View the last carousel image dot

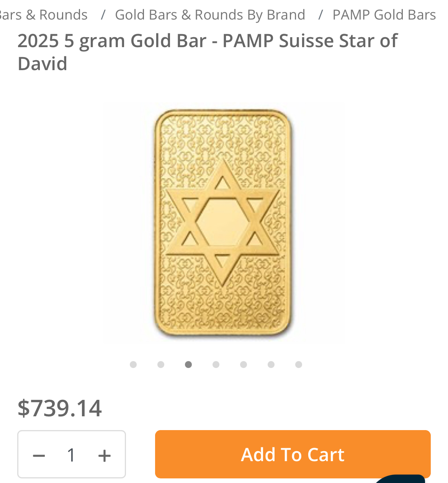pyautogui.click(x=299, y=365)
